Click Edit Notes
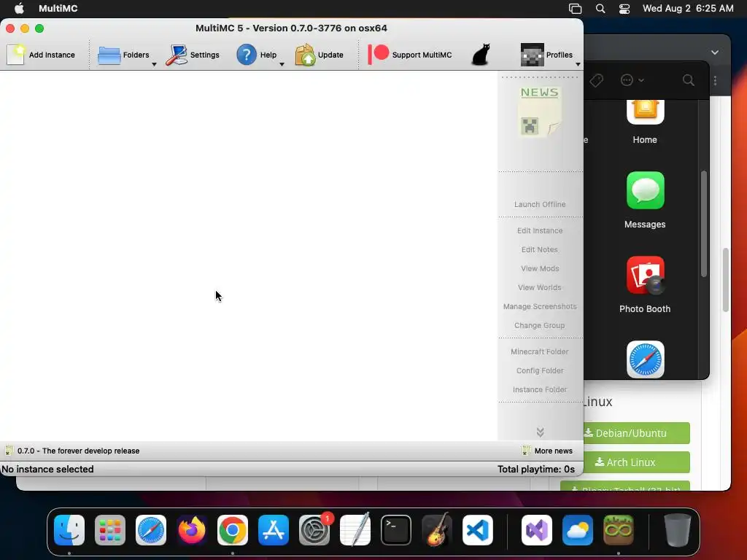Viewport: 747px width, 560px height. (x=540, y=249)
